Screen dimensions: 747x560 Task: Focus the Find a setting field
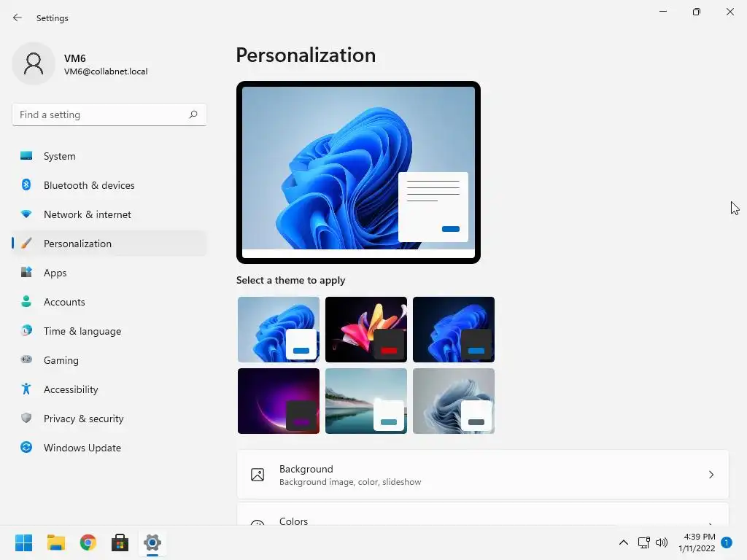tap(109, 114)
